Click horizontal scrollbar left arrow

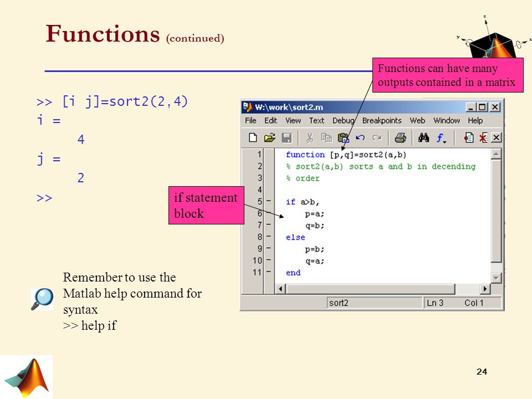click(280, 289)
